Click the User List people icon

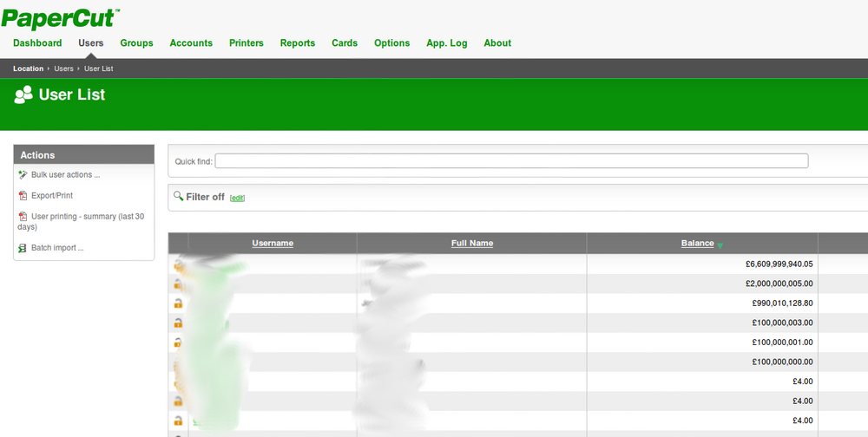pos(23,95)
